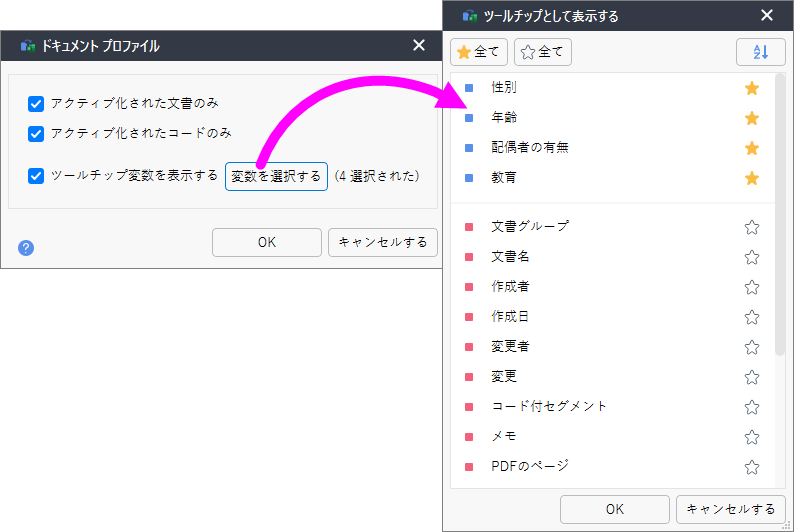794x532 pixels.
Task: Select the 教育 list entry text
Action: click(x=504, y=177)
